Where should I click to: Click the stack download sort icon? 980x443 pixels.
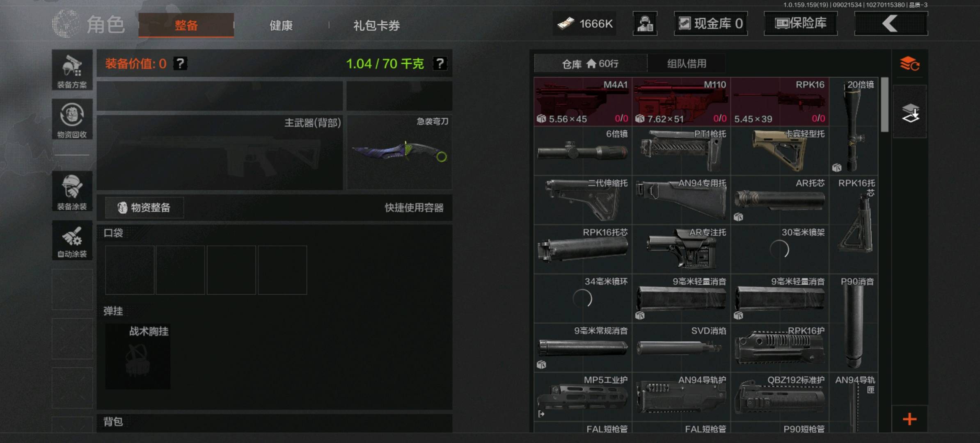pos(910,112)
